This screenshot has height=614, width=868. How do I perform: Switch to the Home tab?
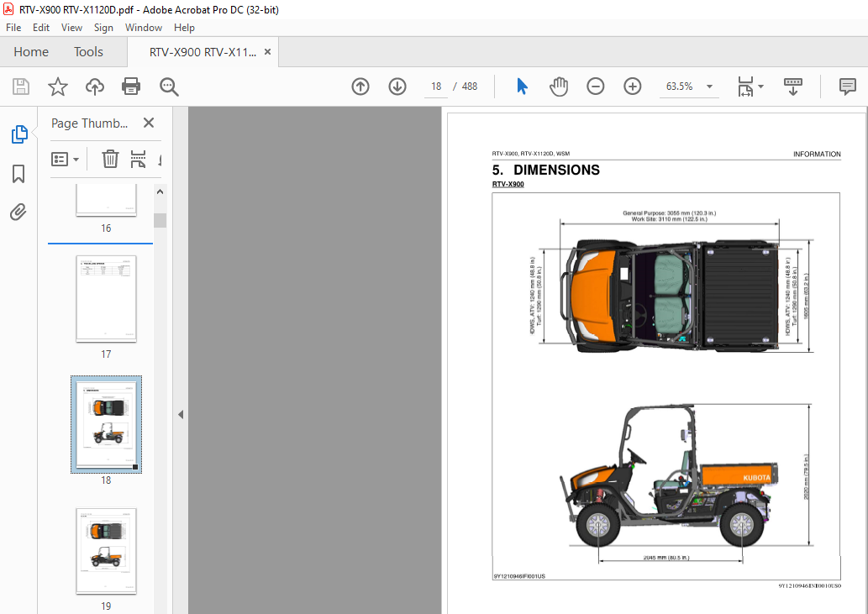31,52
